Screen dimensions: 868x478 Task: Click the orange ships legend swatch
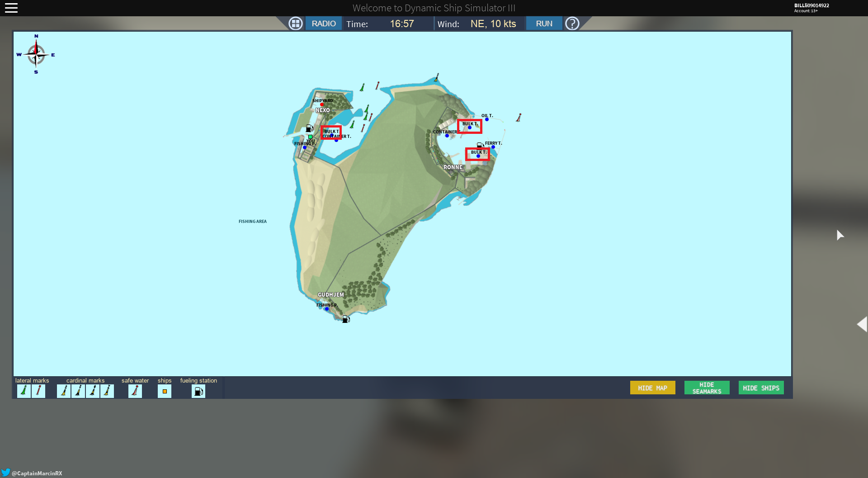tap(165, 391)
